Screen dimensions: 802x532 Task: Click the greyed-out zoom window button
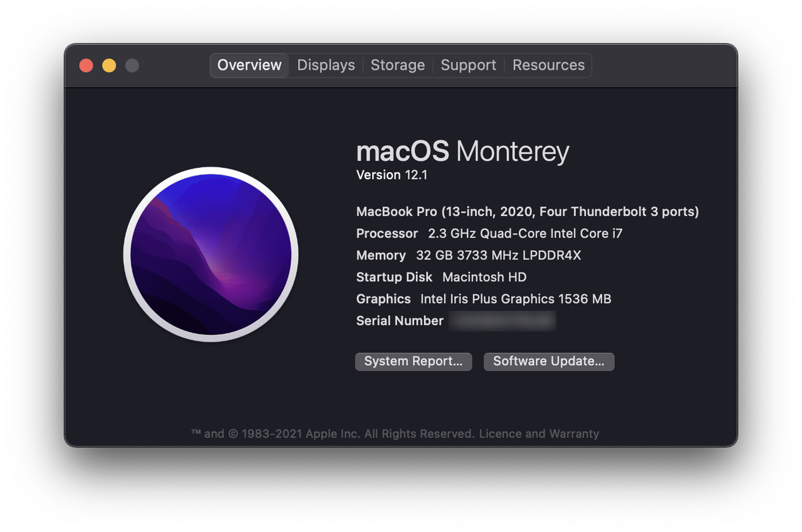pyautogui.click(x=132, y=65)
